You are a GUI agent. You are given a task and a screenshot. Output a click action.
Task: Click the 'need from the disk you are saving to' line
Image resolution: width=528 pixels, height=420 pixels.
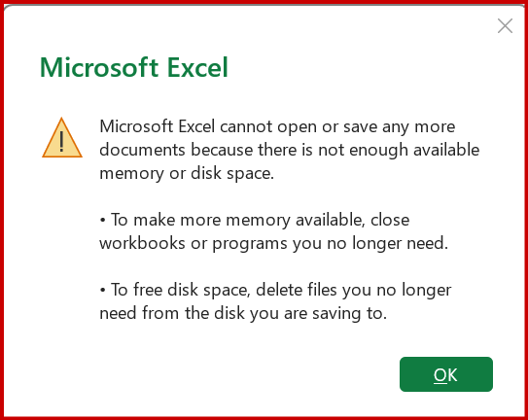[x=243, y=313]
